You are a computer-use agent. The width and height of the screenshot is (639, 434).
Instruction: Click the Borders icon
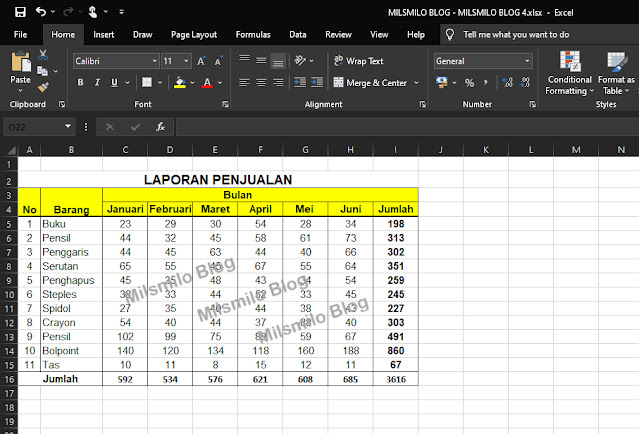coord(147,82)
